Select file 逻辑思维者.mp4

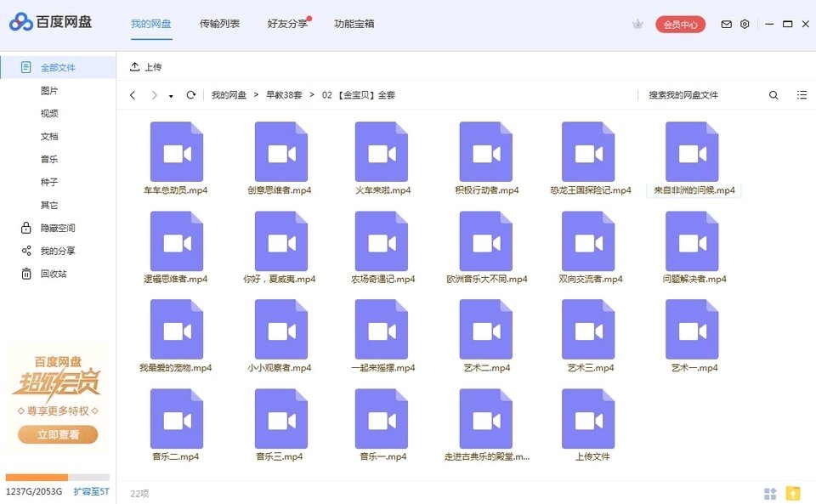176,247
